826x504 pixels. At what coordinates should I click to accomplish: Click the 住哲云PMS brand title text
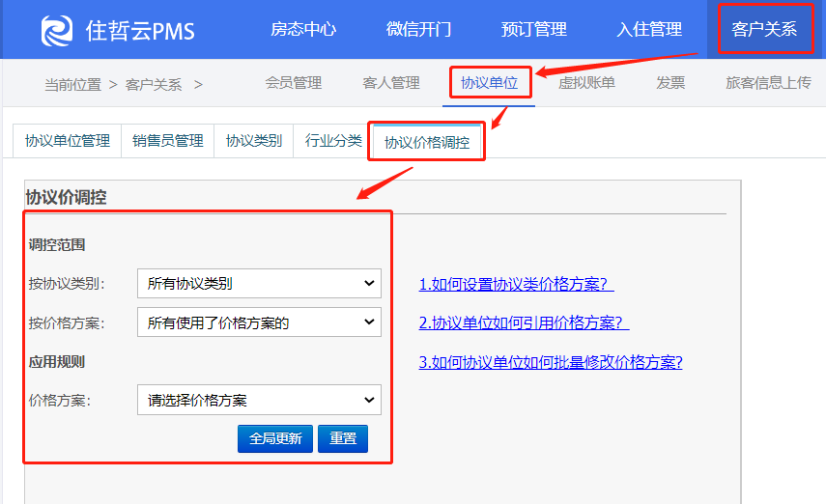140,31
